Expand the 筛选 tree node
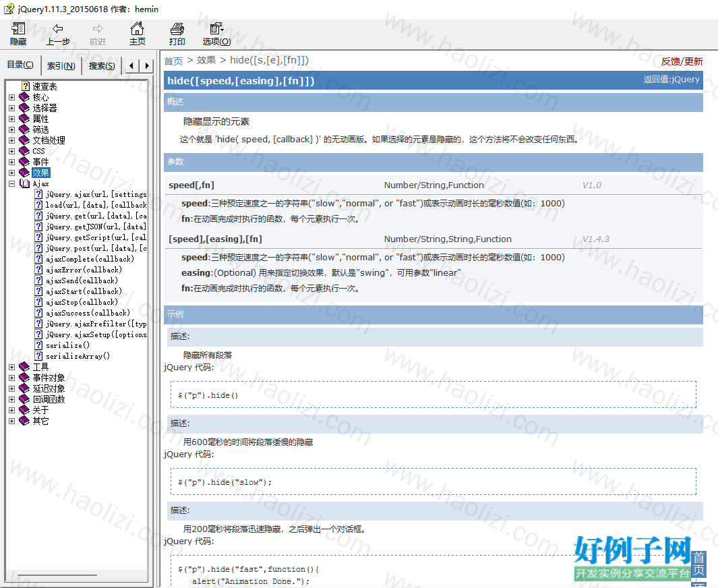Screen dimensions: 718x588 12,129
